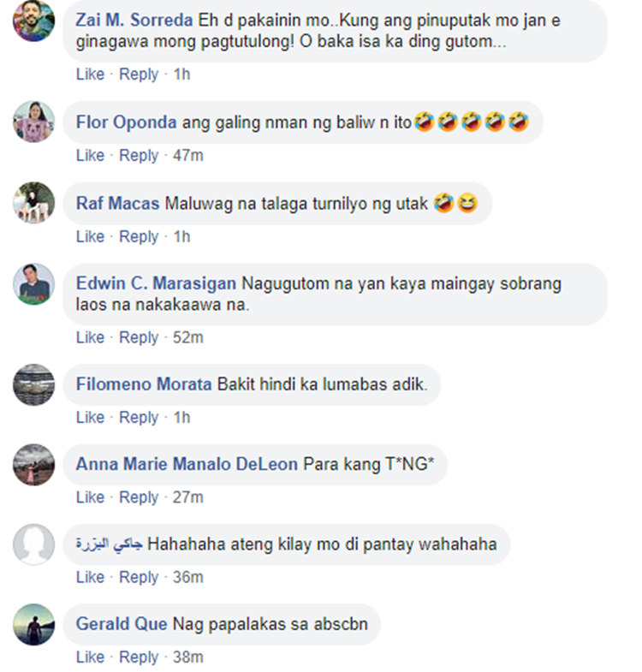Open Zai M. Sorreda's profile picture
Viewport: 642px width, 672px height.
[x=34, y=21]
